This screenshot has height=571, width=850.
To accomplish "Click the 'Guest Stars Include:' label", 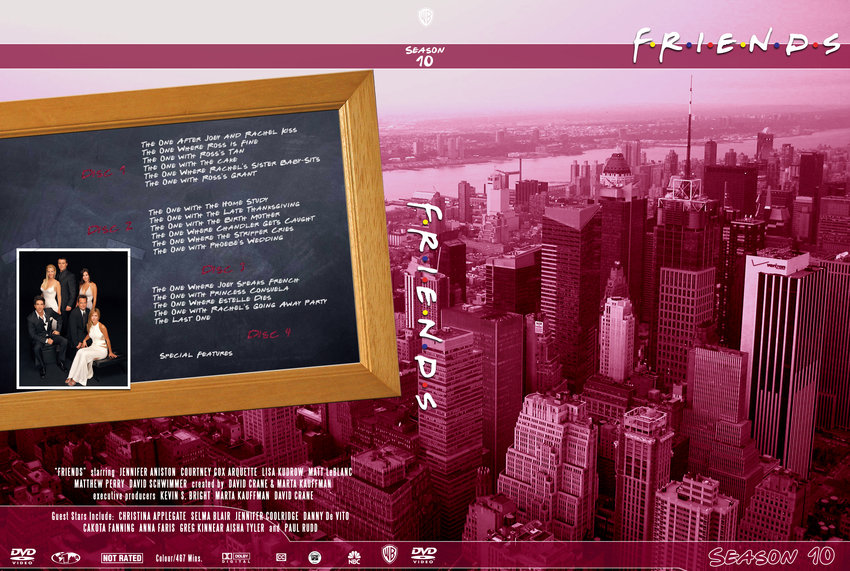I will click(82, 516).
